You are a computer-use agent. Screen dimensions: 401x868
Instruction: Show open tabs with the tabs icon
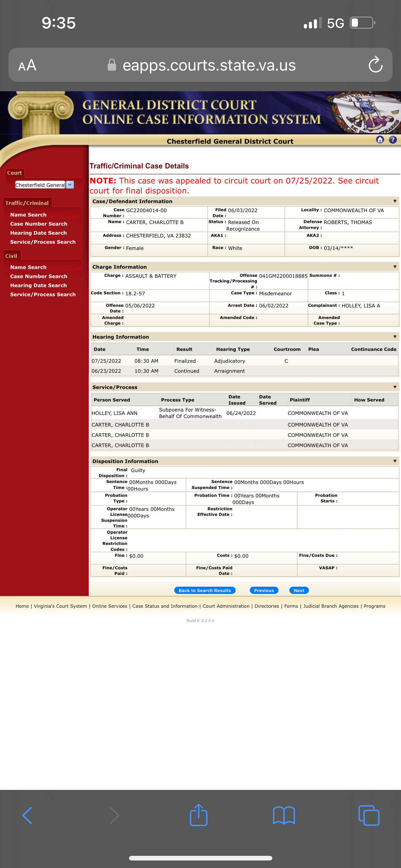pos(369,816)
